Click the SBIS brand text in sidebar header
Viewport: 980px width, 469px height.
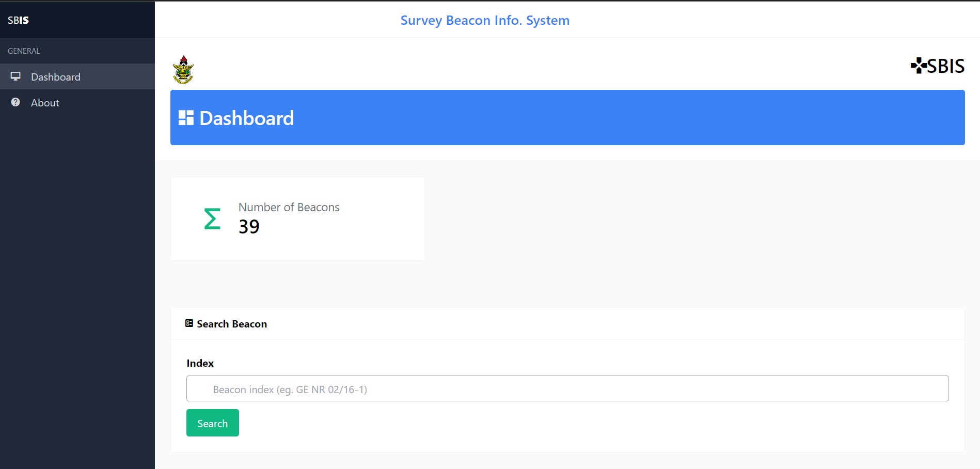18,20
